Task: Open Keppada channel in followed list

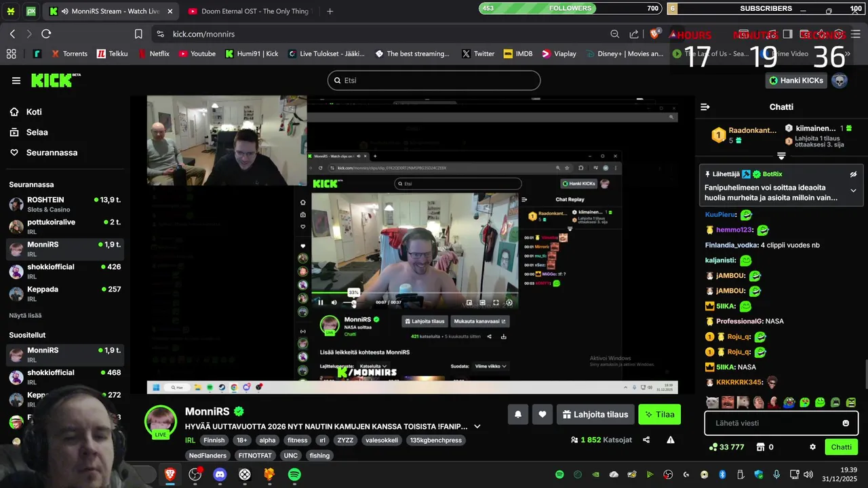Action: pos(65,293)
